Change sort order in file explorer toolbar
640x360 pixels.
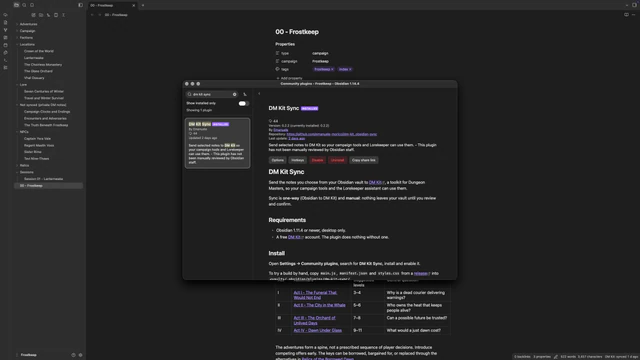point(48,15)
